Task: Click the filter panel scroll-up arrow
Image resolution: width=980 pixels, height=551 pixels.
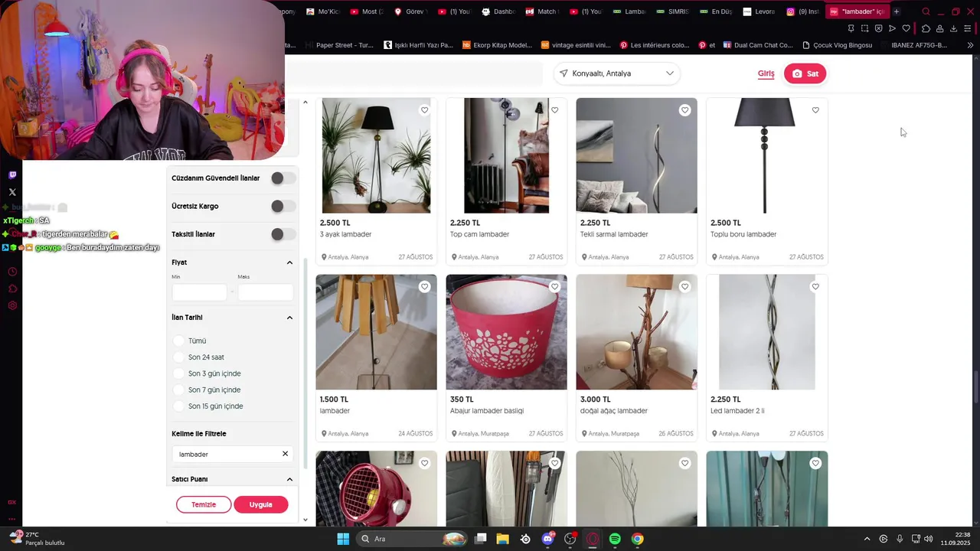Action: 305,102
